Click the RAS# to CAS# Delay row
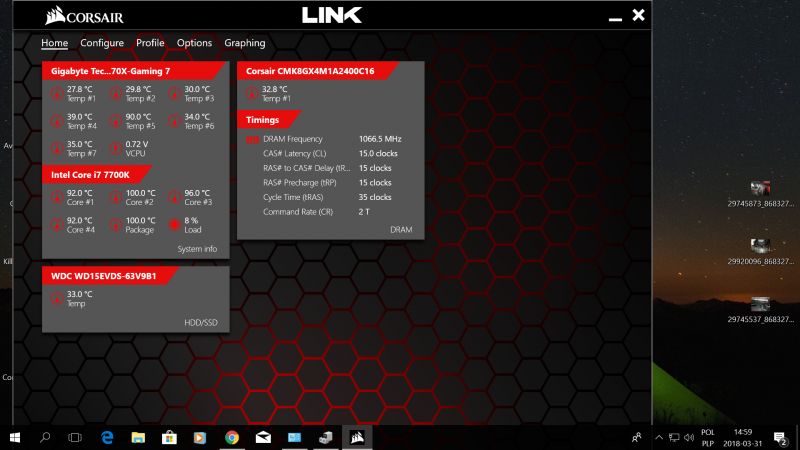 (x=327, y=168)
